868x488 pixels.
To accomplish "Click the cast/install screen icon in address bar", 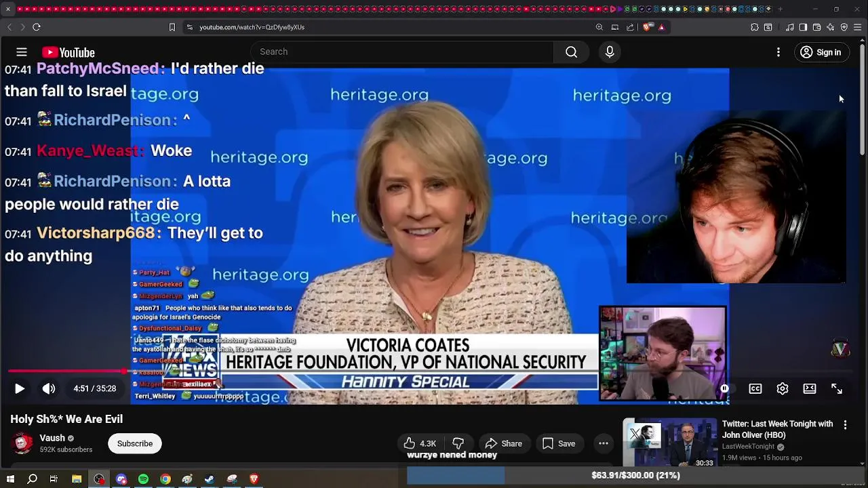I will pos(615,27).
